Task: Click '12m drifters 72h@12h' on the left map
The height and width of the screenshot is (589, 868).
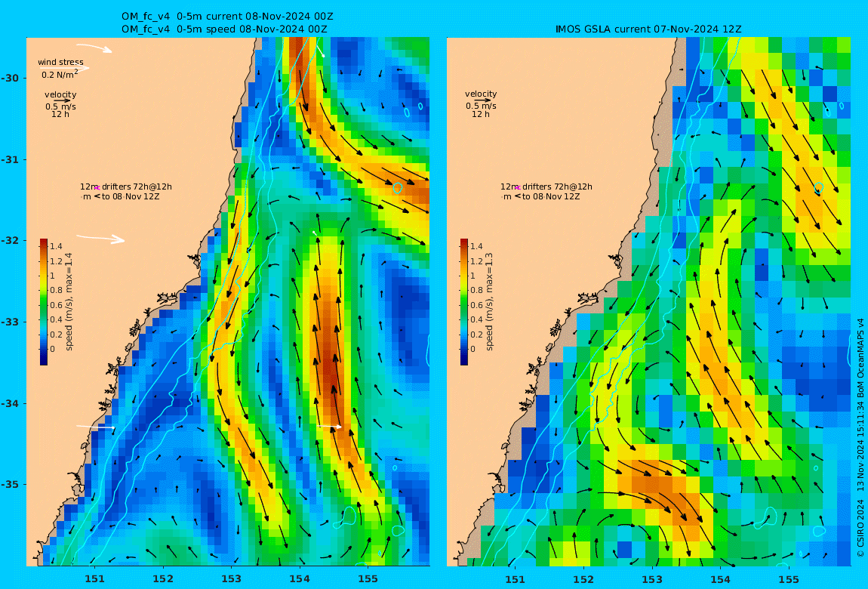Action: [x=126, y=187]
